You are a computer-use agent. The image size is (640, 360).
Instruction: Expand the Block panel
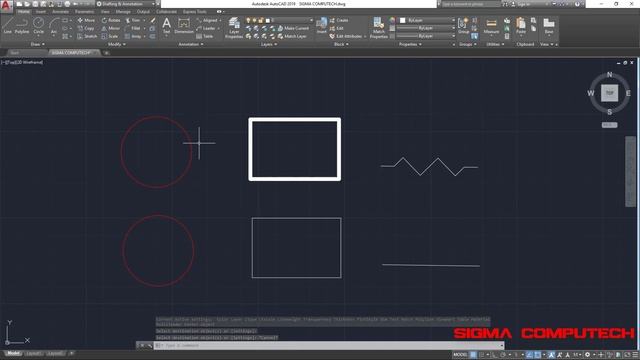coord(341,44)
